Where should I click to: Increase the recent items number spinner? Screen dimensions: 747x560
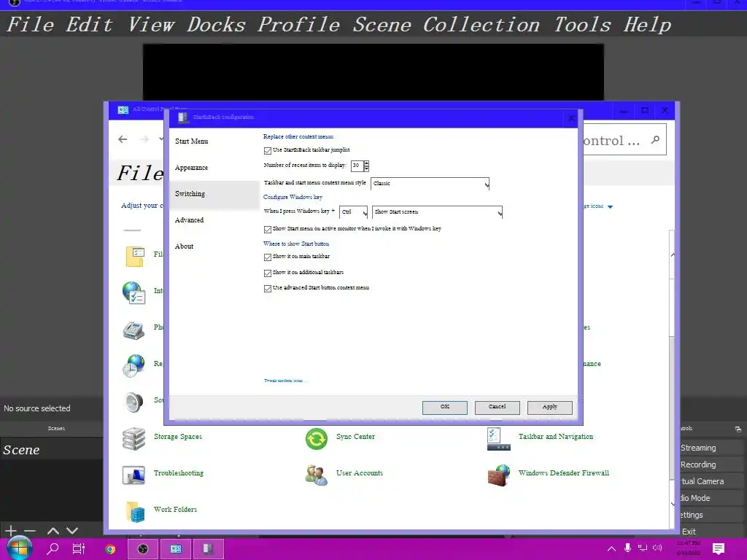click(x=366, y=163)
